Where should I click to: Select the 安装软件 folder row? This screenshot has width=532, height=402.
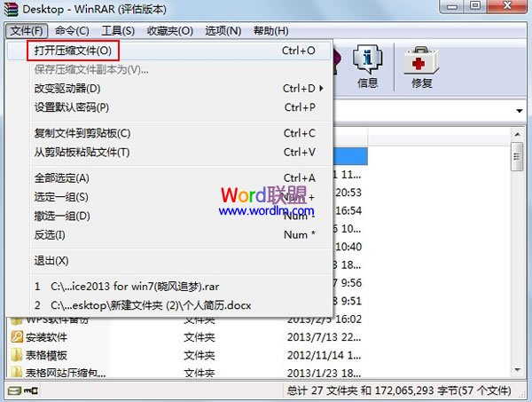click(x=186, y=337)
